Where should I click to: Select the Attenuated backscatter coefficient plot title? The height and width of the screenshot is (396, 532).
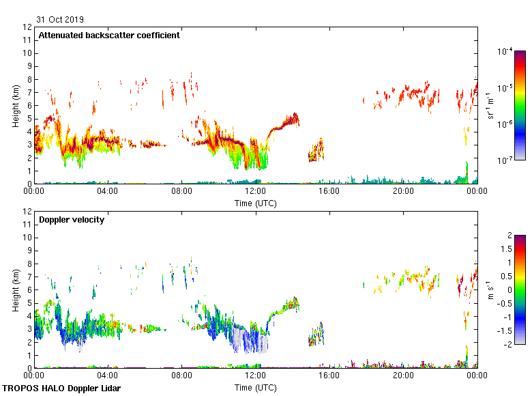coord(109,36)
